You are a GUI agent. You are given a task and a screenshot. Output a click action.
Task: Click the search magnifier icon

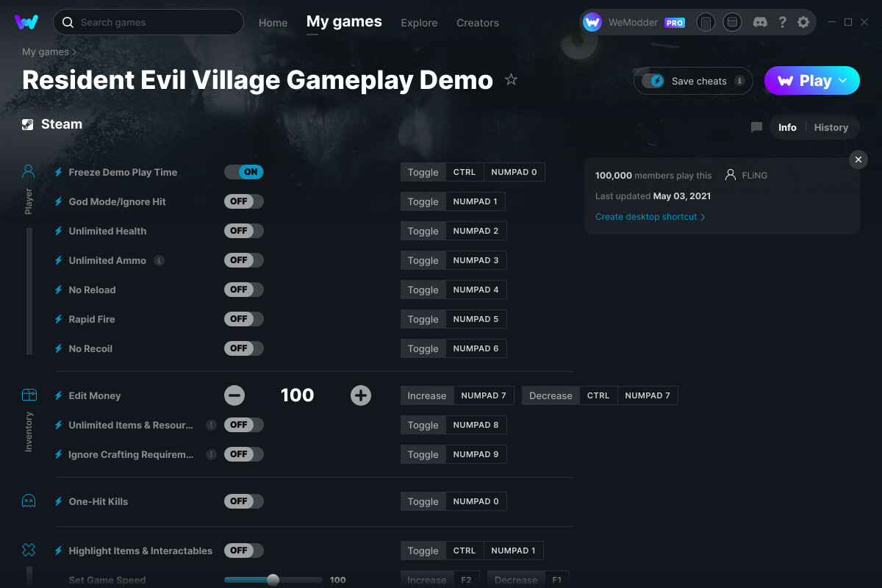68,22
